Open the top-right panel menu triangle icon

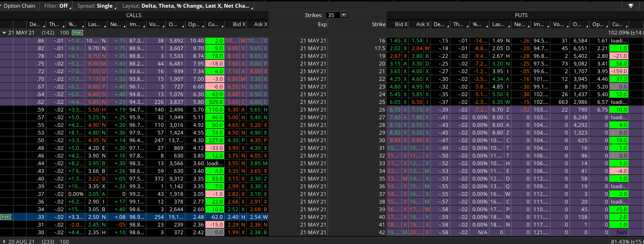(x=631, y=6)
